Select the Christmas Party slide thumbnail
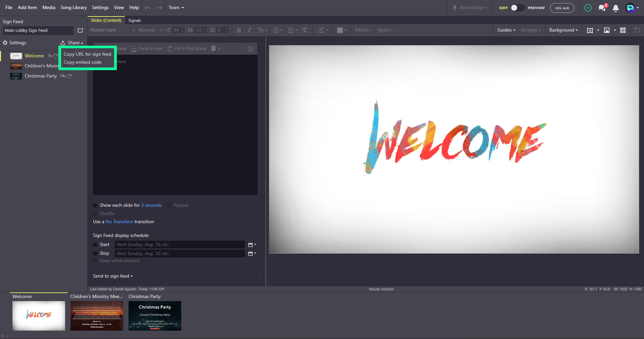Screen dimensions: 644x339 point(155,316)
